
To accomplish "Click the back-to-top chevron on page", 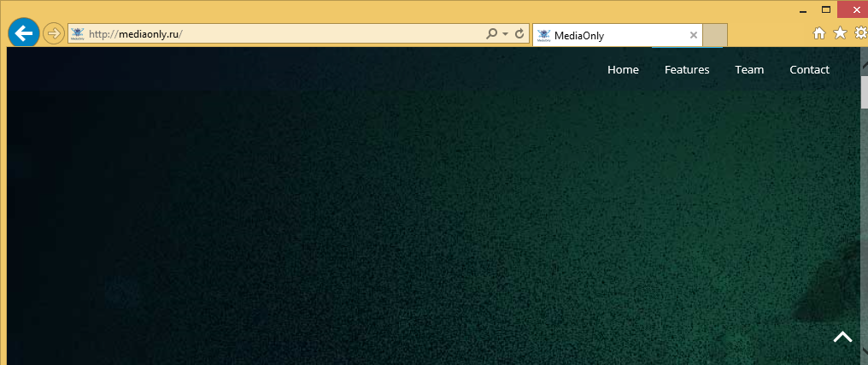I will (842, 337).
